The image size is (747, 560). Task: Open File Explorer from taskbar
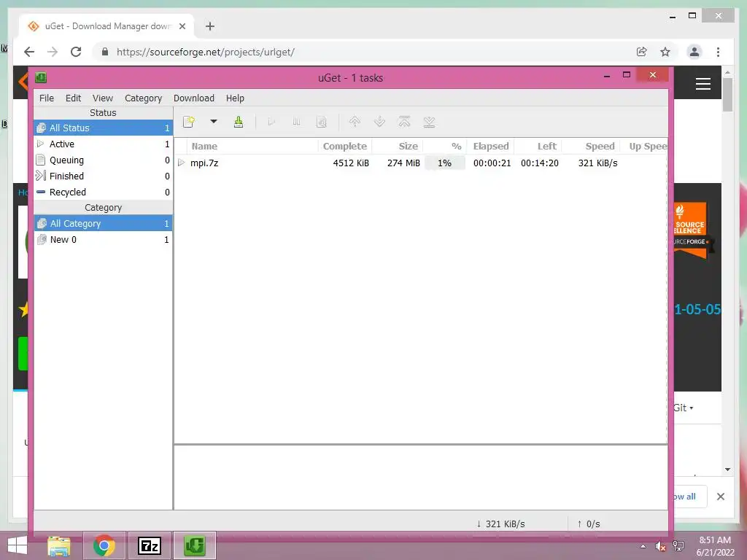pos(58,545)
